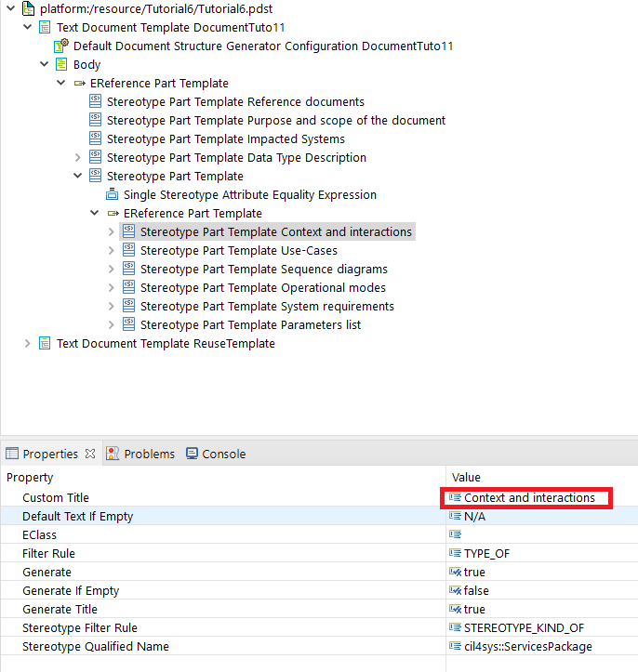Click the Properties view tab icon
This screenshot has height=672, width=638.
(12, 454)
